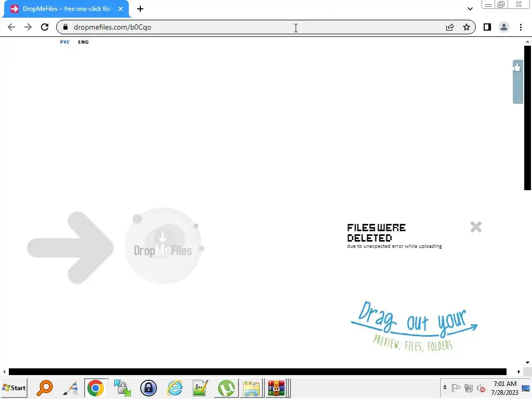
Task: Launch Internet Explorer from taskbar
Action: point(175,388)
